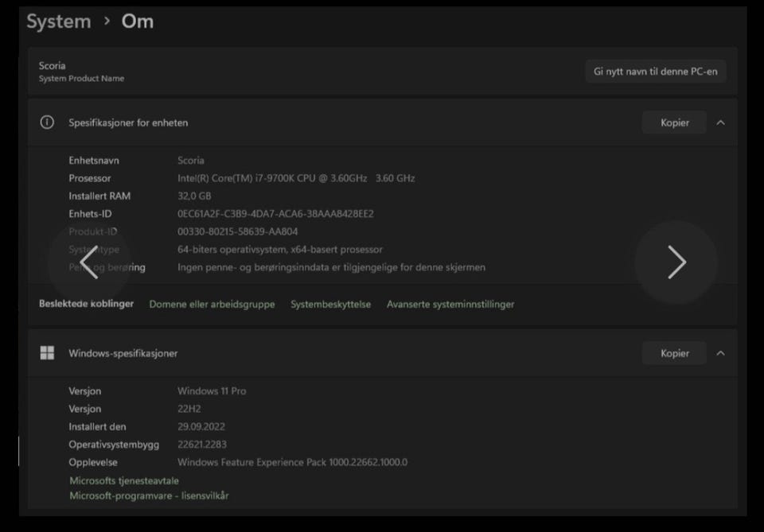Copy device specifications with Kopier button

(674, 122)
